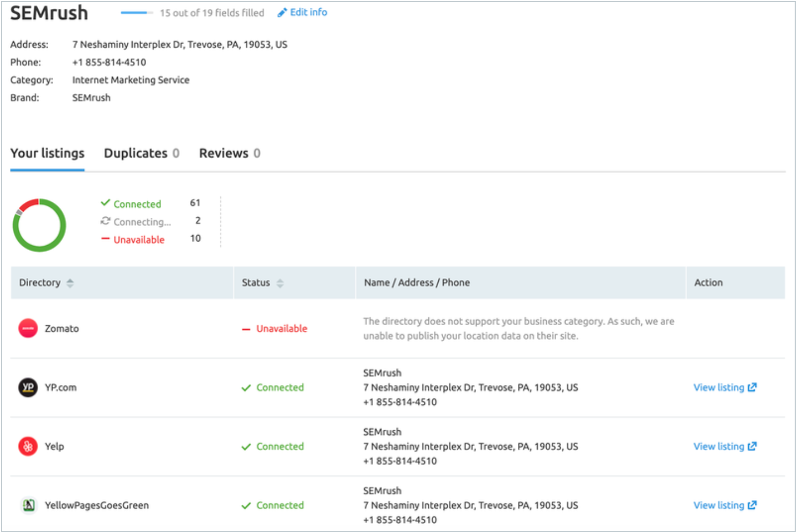This screenshot has width=798, height=532.
Task: Click external link icon for YellowPagesGoesGreen listing
Action: [x=752, y=505]
